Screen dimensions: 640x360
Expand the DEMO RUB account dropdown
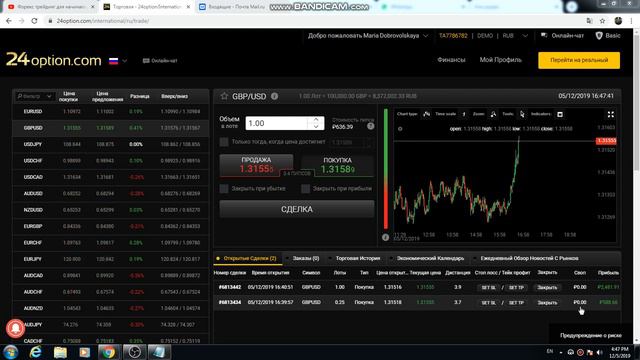[525, 36]
